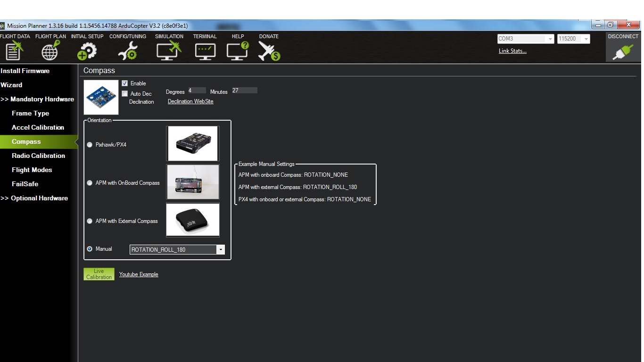
Task: Click the FLIGHT DATA menu label
Action: [x=15, y=36]
